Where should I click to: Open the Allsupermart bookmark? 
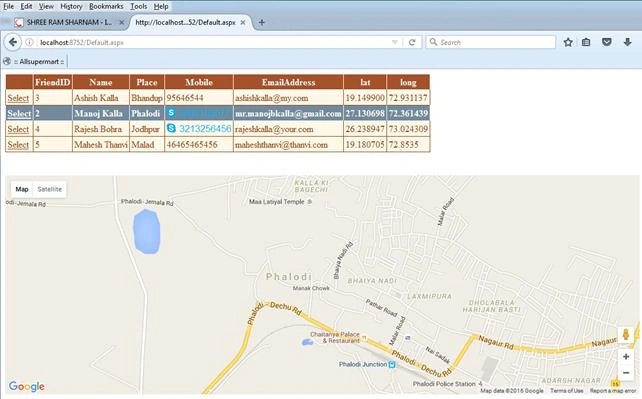(x=38, y=61)
